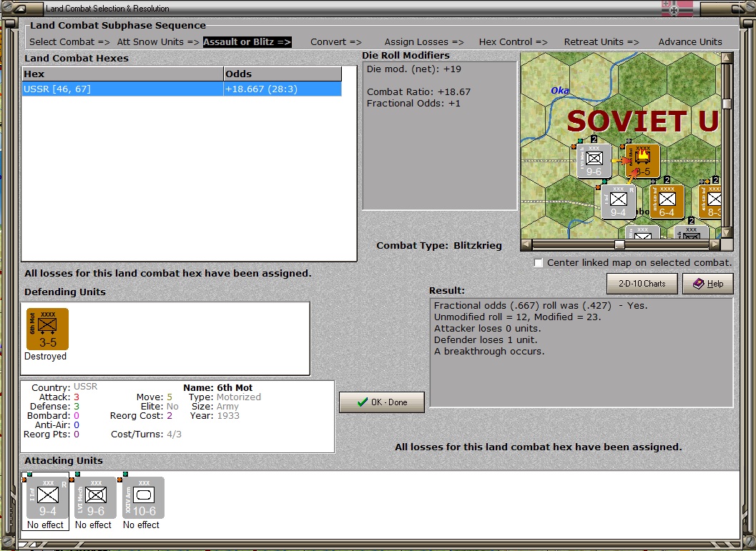The width and height of the screenshot is (756, 551).
Task: Select the I Inf 9-4 attacking unit
Action: [x=47, y=497]
